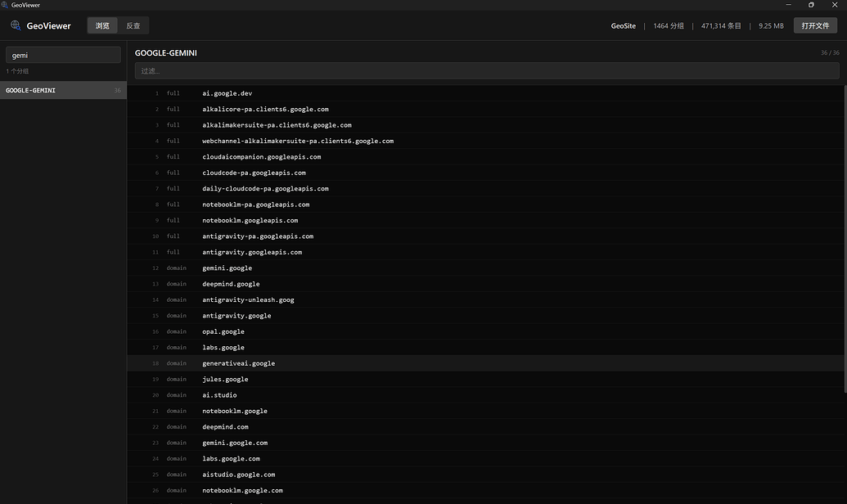This screenshot has height=504, width=847.
Task: Click the GeoViewer globe logo icon
Action: pyautogui.click(x=16, y=25)
